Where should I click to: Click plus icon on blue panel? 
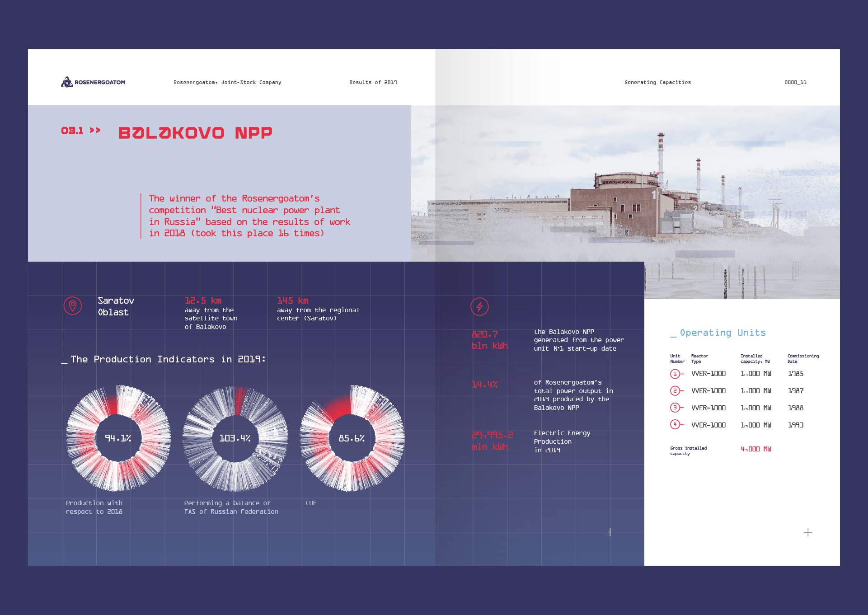click(x=610, y=532)
